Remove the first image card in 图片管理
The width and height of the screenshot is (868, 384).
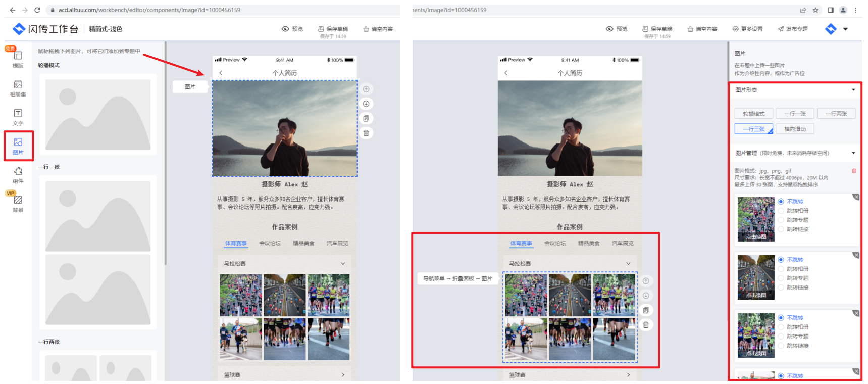pos(856,197)
